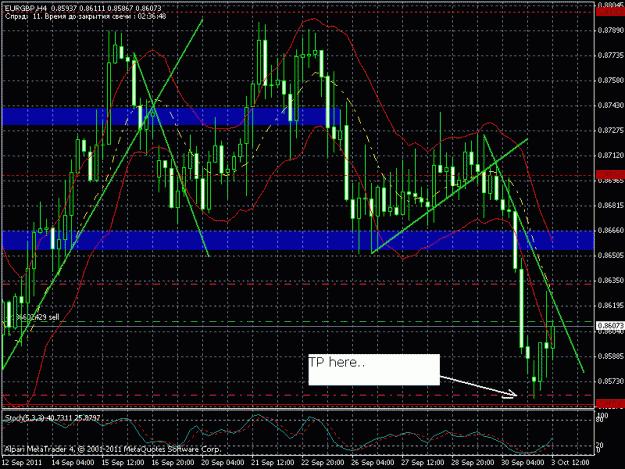Click the Stoch(5,3,3) indicator label
This screenshot has width=625, height=469.
click(52, 418)
